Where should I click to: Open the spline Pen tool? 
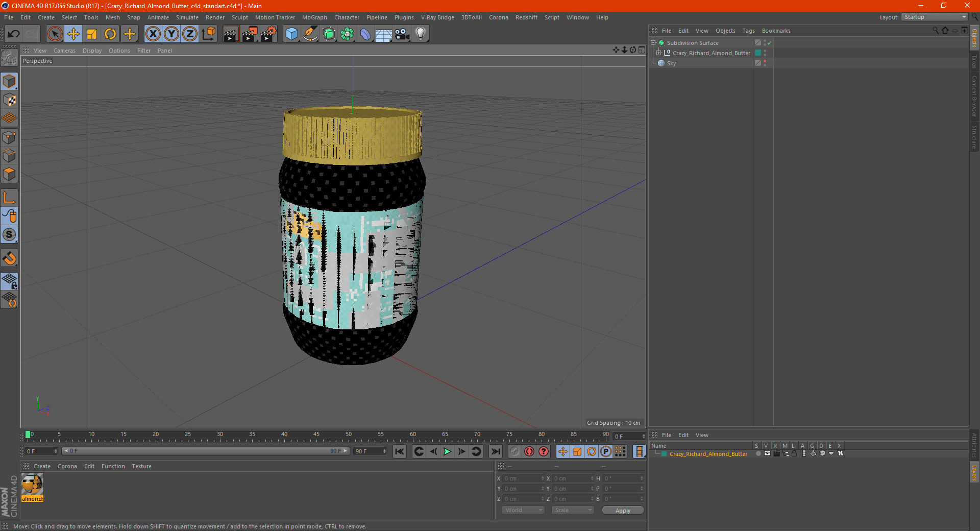pyautogui.click(x=310, y=34)
